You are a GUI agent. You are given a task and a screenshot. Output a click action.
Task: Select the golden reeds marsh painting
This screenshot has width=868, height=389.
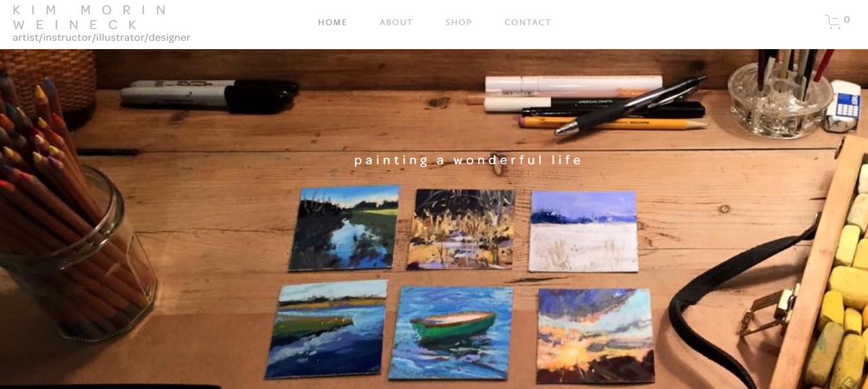tap(462, 229)
